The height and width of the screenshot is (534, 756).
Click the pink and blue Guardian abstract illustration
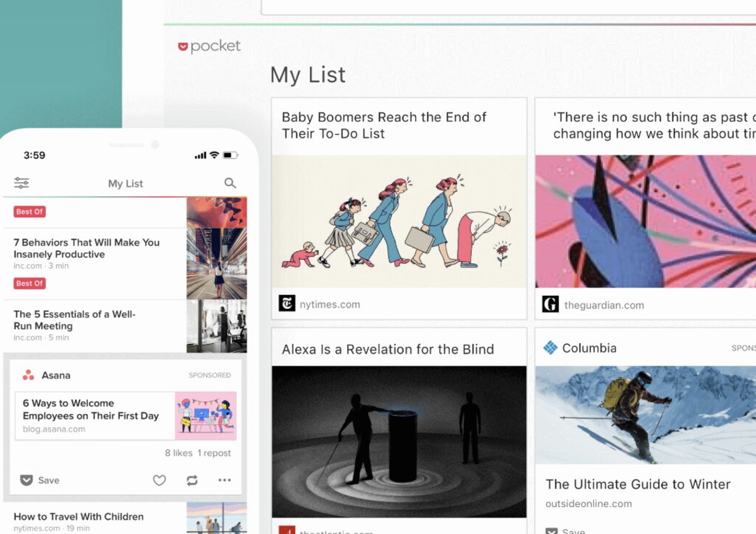pos(646,221)
